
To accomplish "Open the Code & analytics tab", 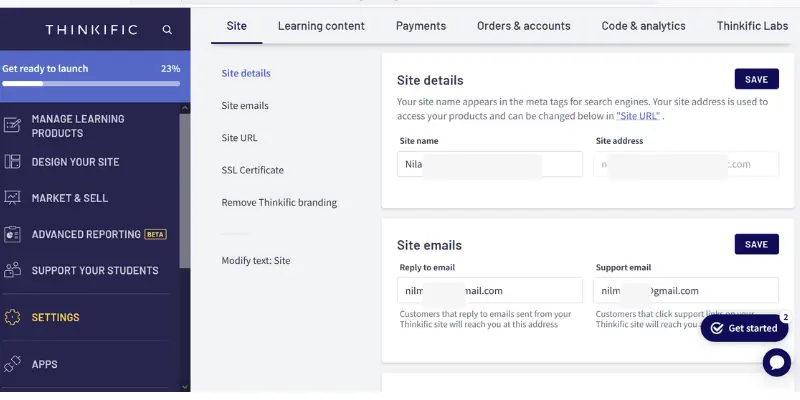I will pyautogui.click(x=643, y=26).
